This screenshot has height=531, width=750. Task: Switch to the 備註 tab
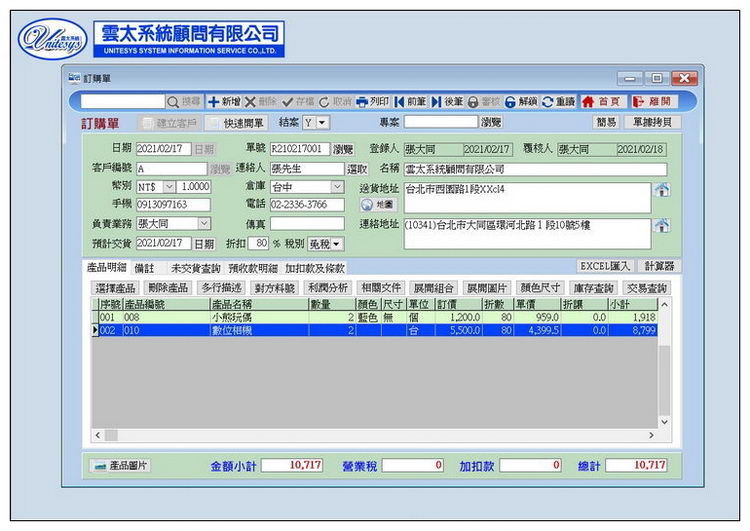[144, 268]
